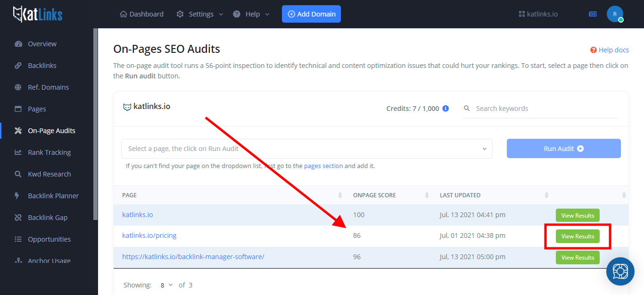The height and width of the screenshot is (295, 644).
Task: Click the Opportunities list icon
Action: (x=18, y=239)
